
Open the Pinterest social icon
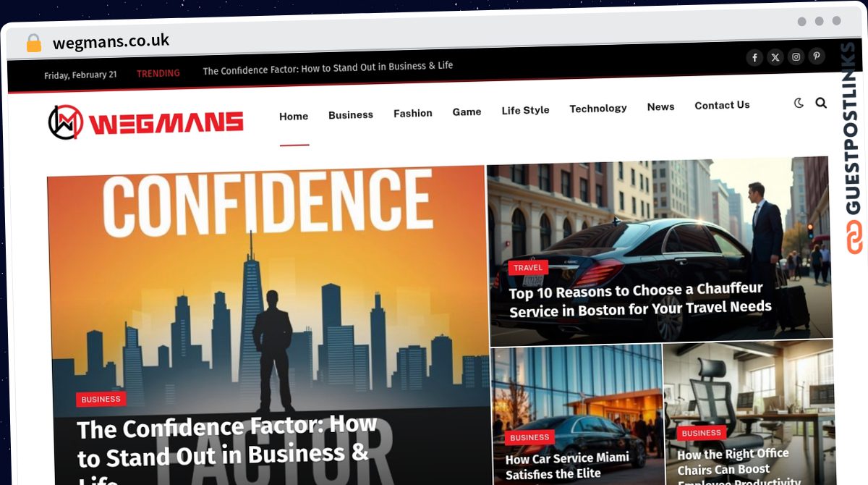[x=817, y=56]
